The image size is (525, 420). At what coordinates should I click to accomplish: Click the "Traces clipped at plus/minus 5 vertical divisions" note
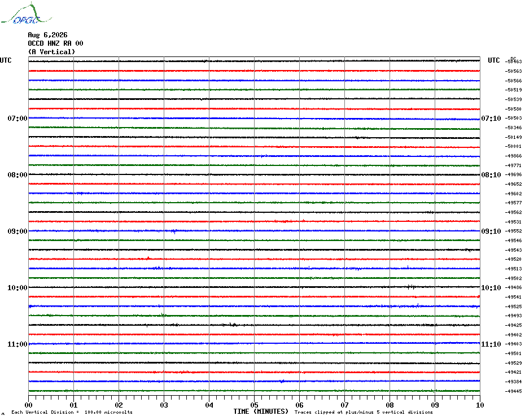[x=364, y=412]
